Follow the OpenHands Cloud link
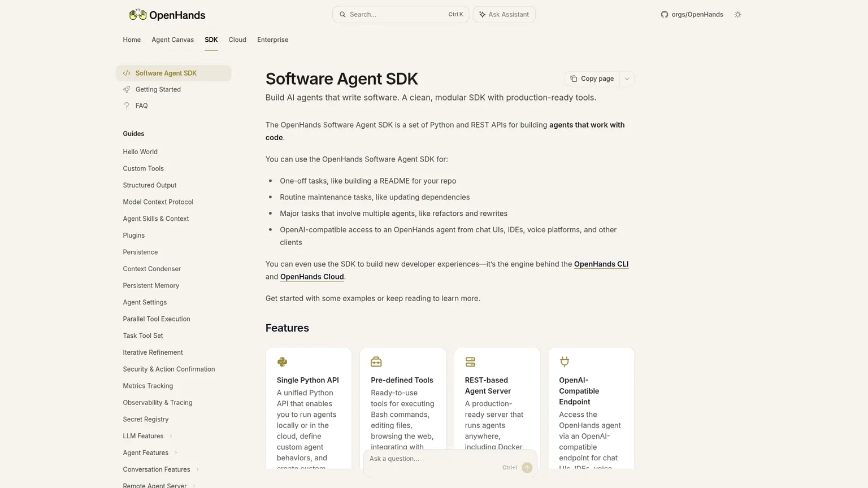The height and width of the screenshot is (488, 868). coord(312,277)
